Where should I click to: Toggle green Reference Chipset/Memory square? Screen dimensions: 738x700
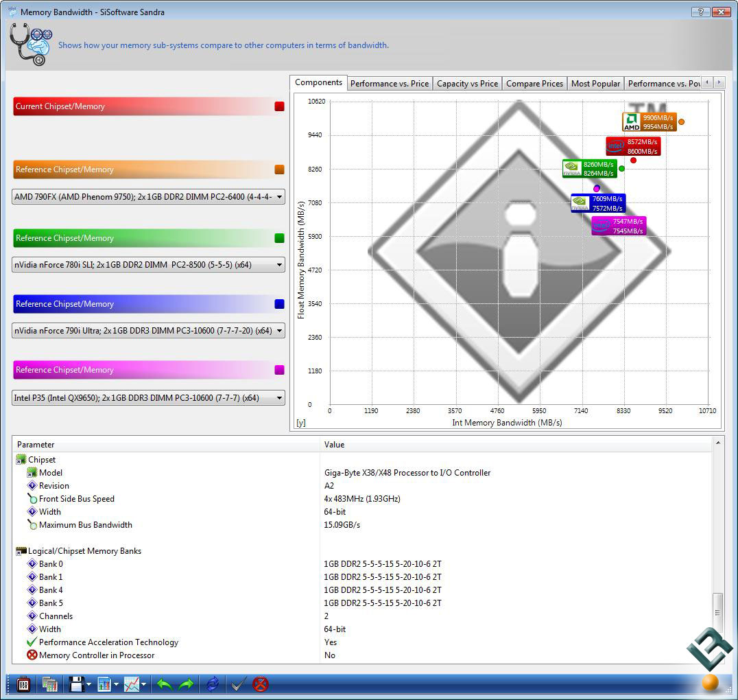pos(280,238)
